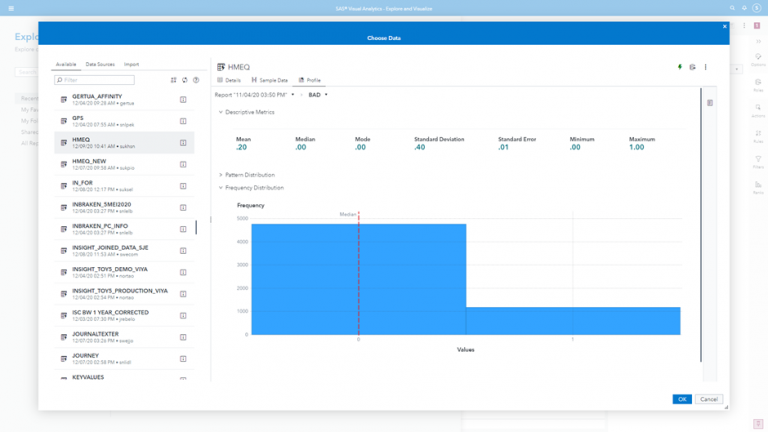
Task: Open the help icon above table list
Action: click(x=196, y=80)
